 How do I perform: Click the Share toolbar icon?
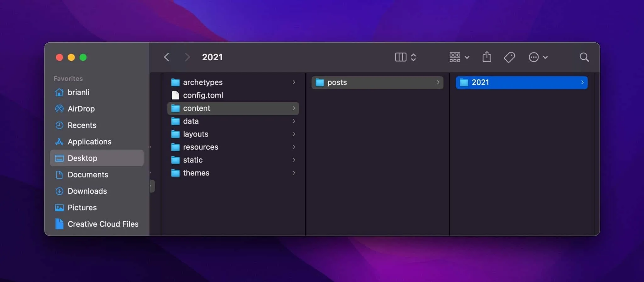pos(487,57)
